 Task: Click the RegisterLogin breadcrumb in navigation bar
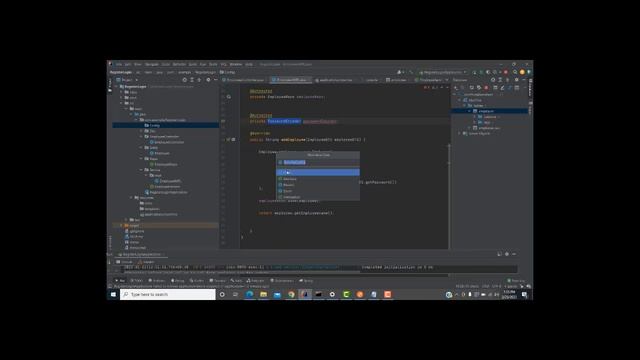coord(121,72)
